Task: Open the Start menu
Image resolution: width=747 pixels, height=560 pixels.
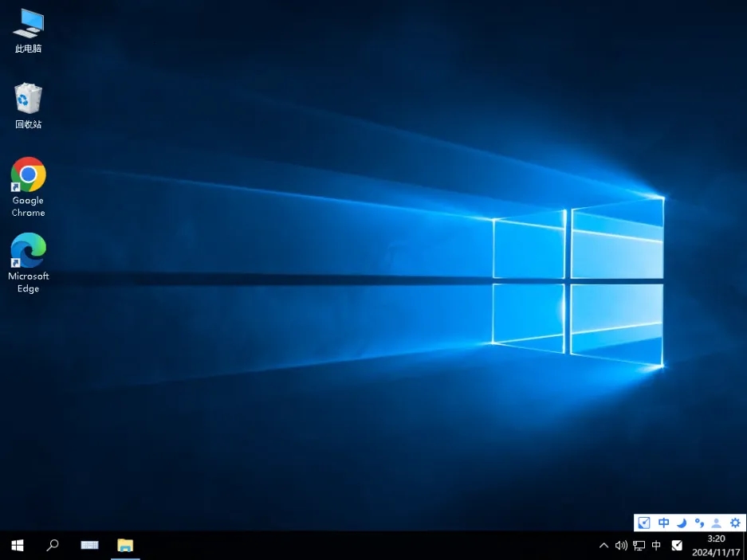Action: point(17,545)
